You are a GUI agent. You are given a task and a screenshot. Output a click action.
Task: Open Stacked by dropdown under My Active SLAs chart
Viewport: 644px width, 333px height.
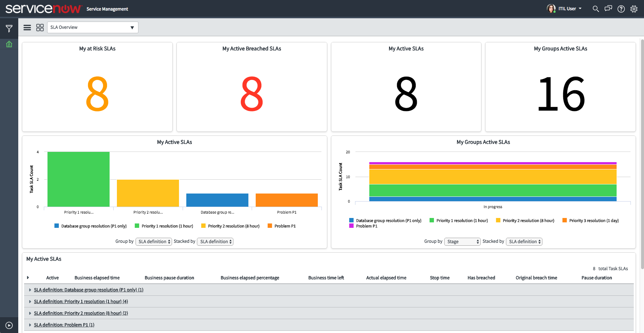point(215,242)
